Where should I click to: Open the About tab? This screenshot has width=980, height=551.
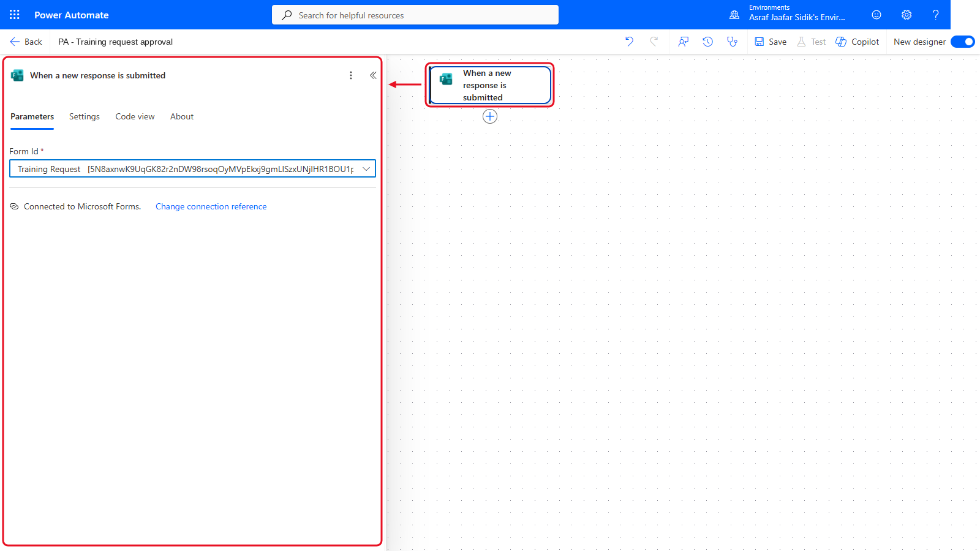pos(182,116)
